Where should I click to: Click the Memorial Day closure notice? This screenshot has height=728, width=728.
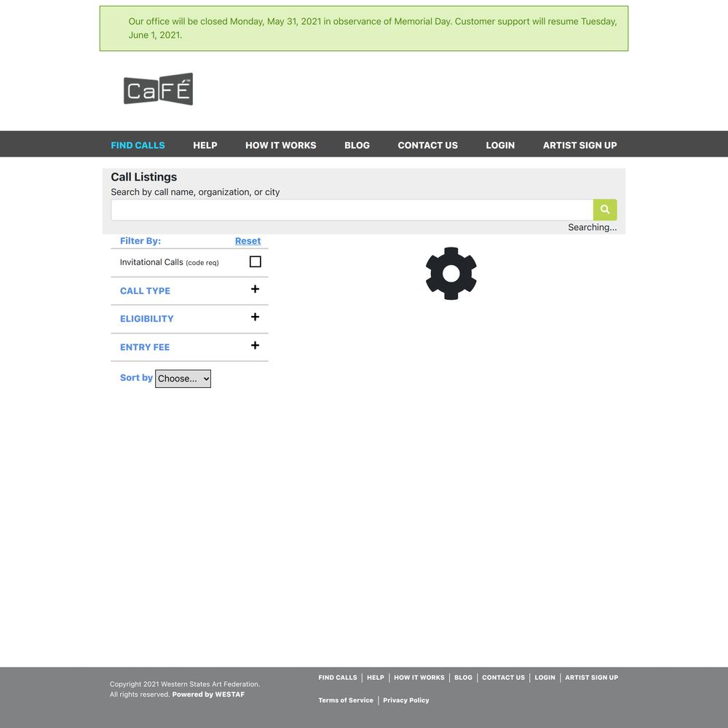[363, 28]
